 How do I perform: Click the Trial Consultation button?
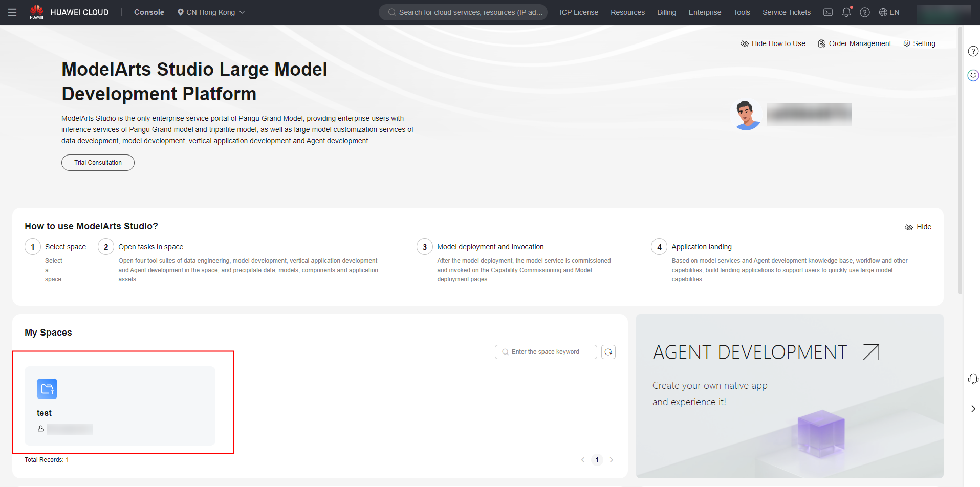(x=98, y=163)
